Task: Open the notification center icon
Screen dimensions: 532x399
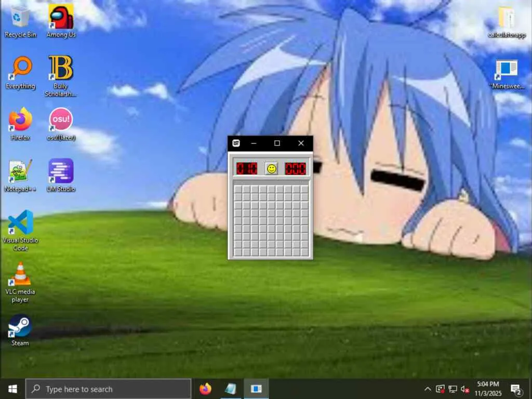Action: pyautogui.click(x=516, y=390)
